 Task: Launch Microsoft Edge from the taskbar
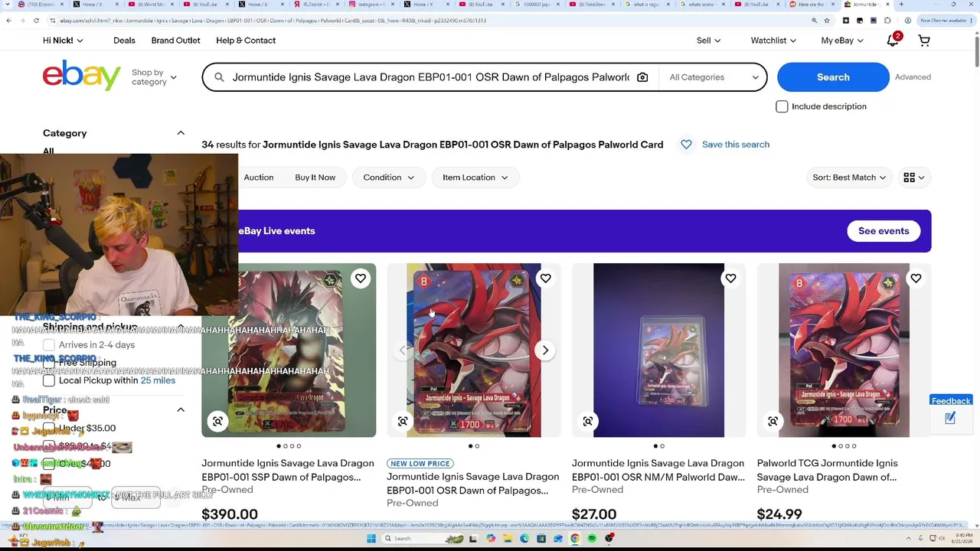524,539
